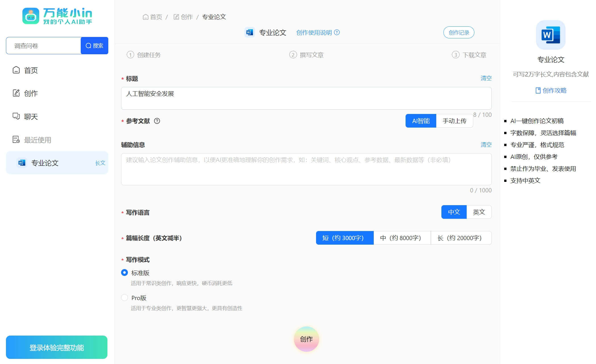Viewport: 596px width, 364px height.
Task: Select the 标准版 radio button
Action: tap(124, 273)
